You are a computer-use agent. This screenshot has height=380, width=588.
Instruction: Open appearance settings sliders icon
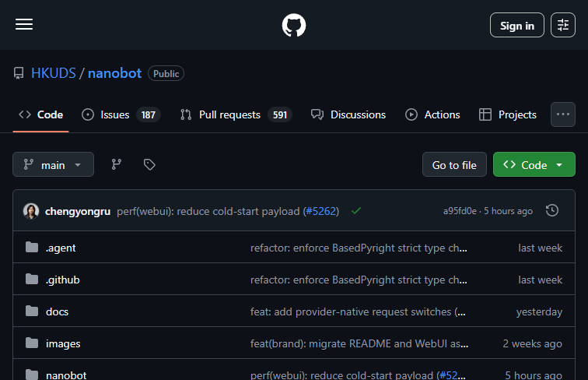tap(563, 25)
